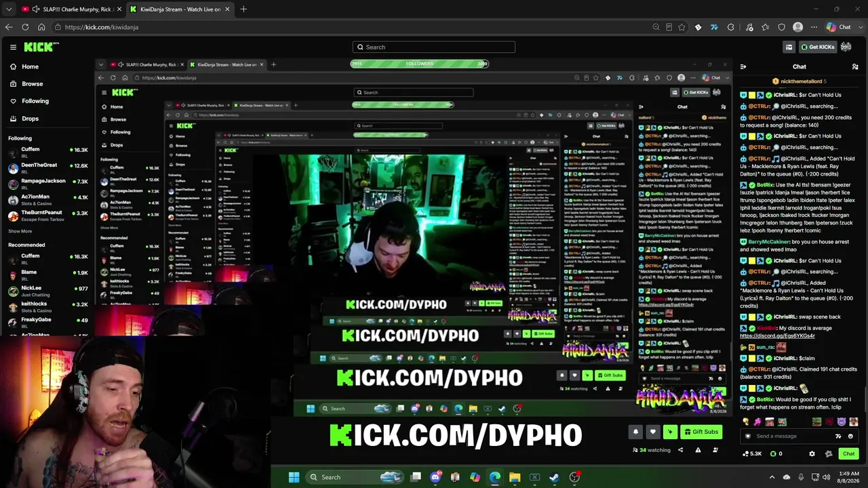Open the Kick store icon beside Get KICKs
868x488 pixels.
(789, 47)
